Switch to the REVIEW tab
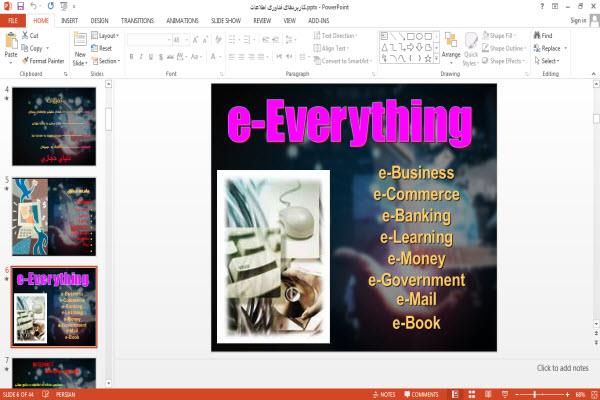 coord(262,21)
